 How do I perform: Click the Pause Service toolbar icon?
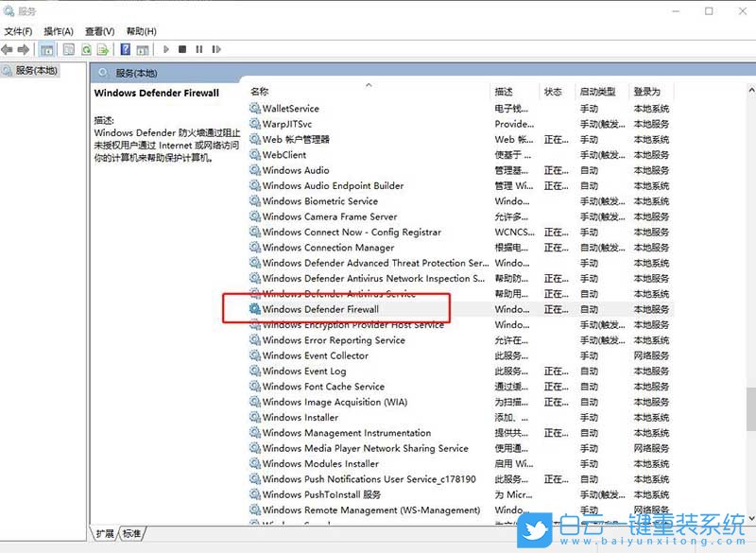[x=199, y=49]
